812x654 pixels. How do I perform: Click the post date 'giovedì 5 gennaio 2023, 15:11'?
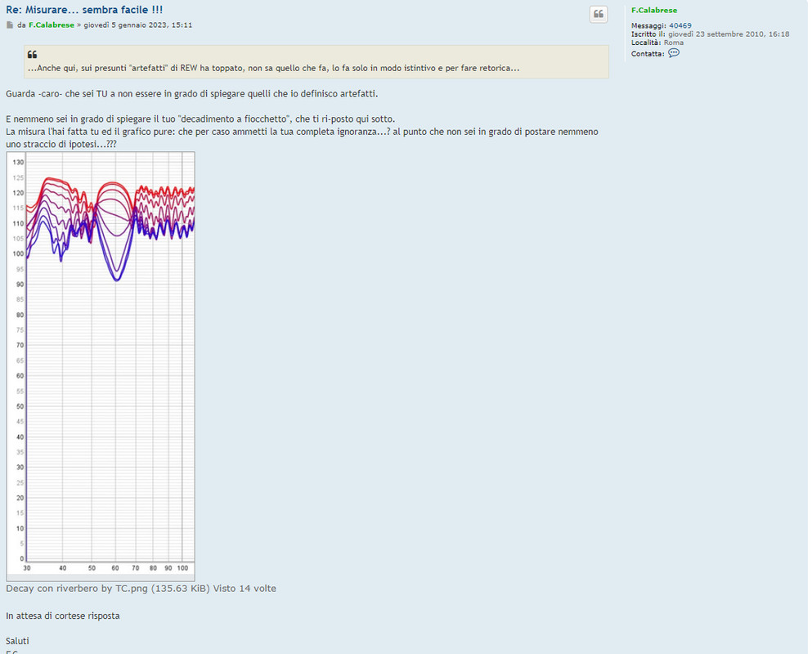coord(137,25)
